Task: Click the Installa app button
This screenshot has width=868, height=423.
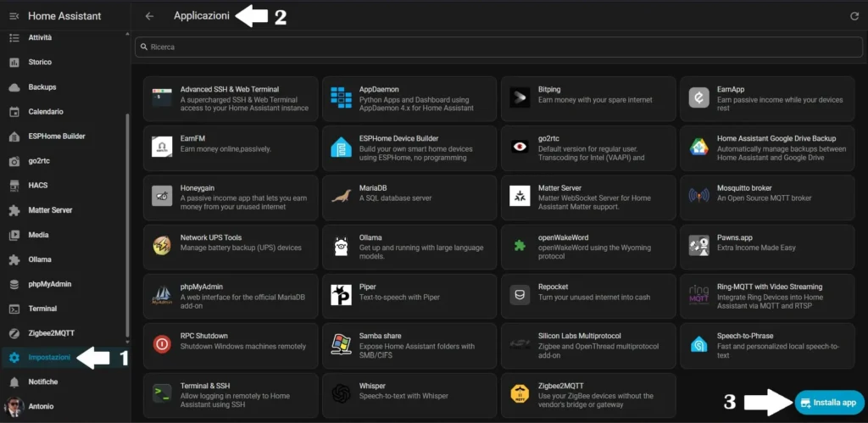Action: click(x=829, y=403)
